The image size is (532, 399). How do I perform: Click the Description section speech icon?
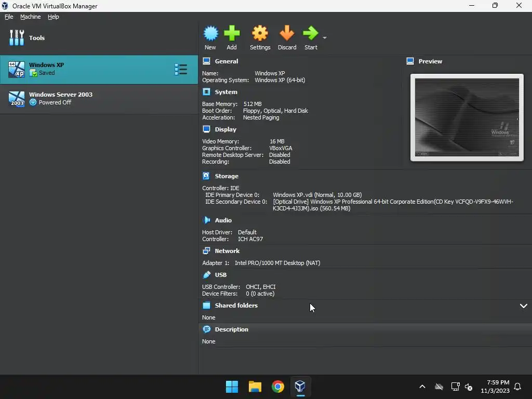click(206, 329)
